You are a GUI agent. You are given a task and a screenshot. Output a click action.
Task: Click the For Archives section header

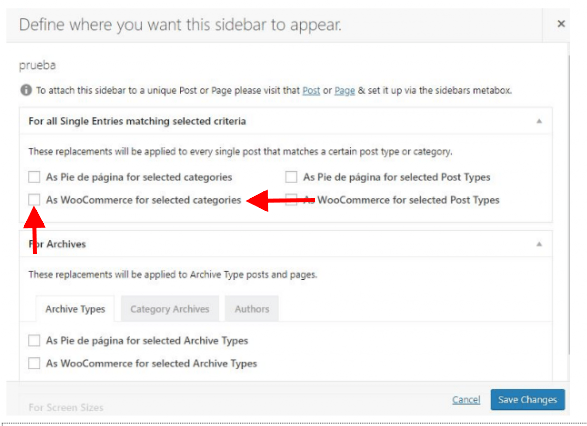286,244
